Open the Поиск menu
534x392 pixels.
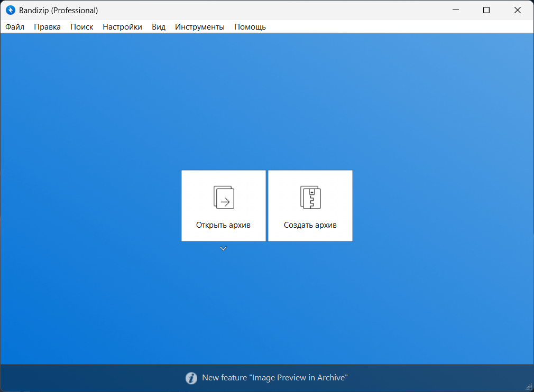point(82,27)
